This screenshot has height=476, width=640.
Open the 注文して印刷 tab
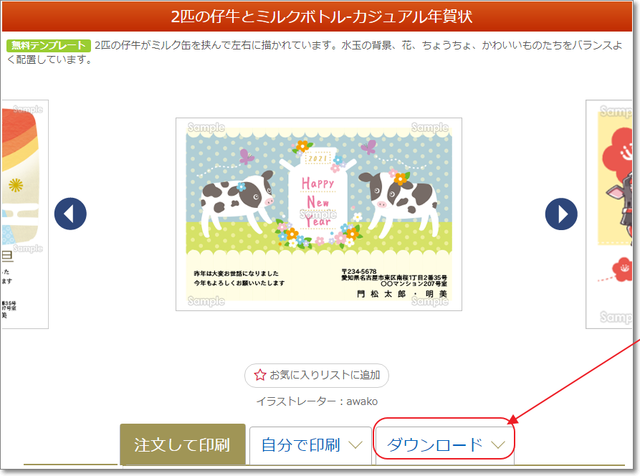[182, 445]
